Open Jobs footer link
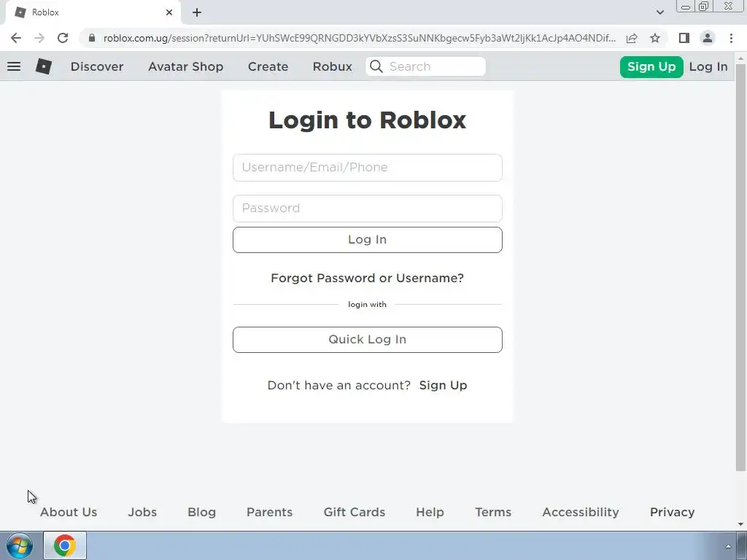The image size is (747, 560). coord(142,512)
